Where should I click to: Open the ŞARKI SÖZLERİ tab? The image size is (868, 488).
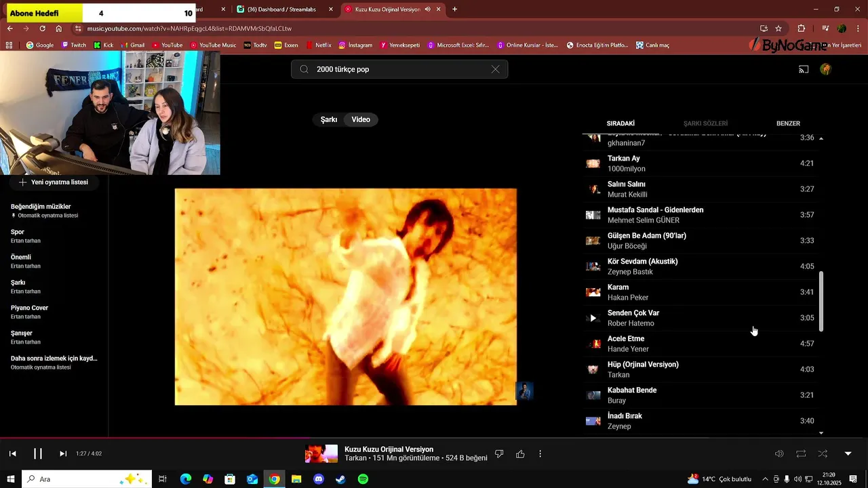[x=705, y=123]
